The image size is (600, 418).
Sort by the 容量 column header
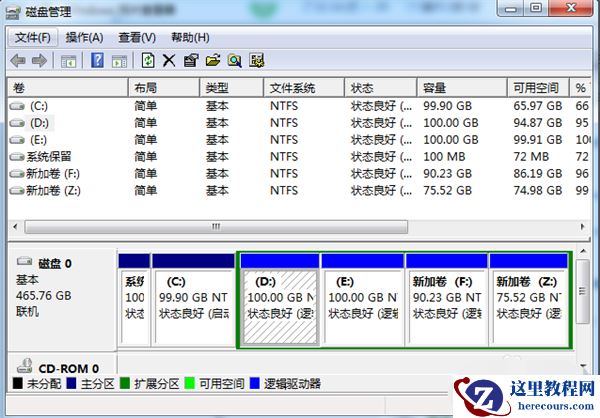coord(462,88)
